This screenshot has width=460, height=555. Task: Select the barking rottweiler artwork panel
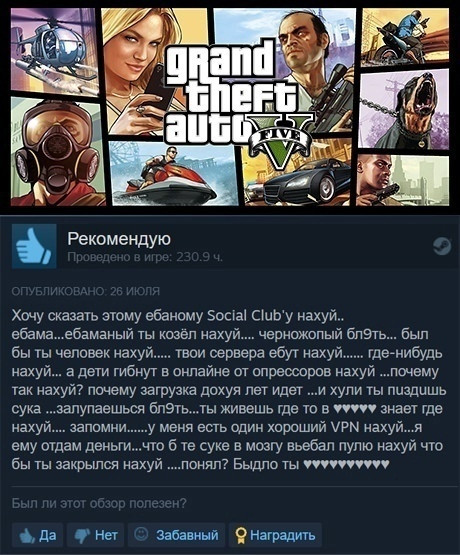click(x=404, y=108)
